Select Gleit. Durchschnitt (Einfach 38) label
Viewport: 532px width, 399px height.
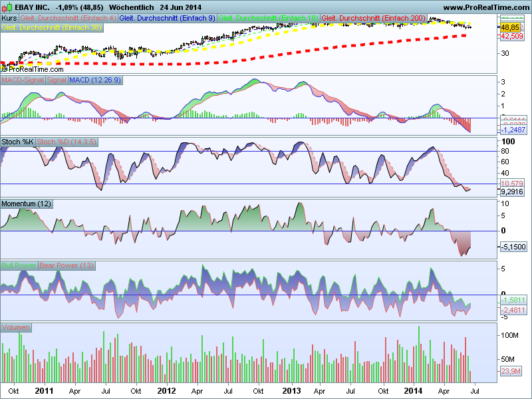[52, 28]
